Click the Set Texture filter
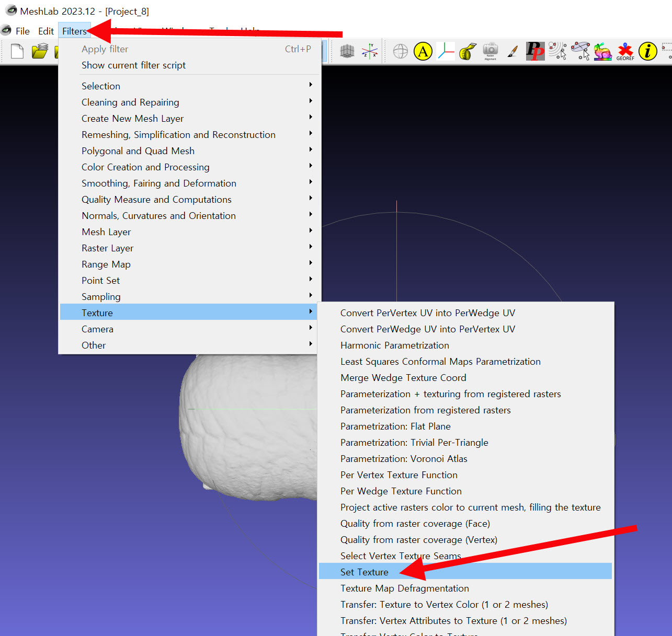 tap(465, 572)
